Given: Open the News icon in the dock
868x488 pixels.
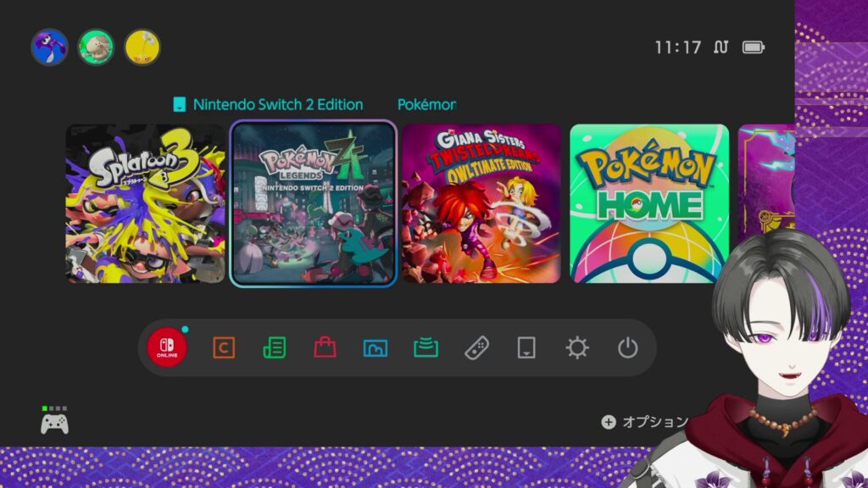Looking at the screenshot, I should (274, 347).
